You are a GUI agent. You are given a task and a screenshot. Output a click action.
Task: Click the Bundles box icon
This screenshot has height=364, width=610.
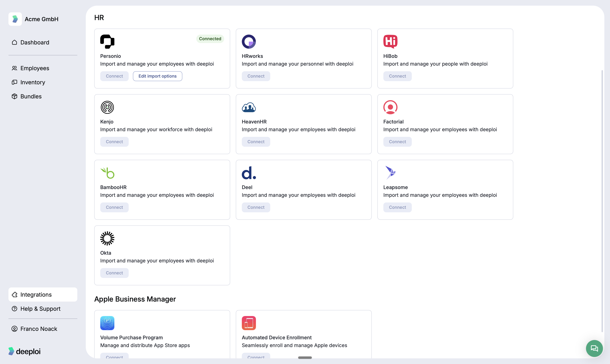click(x=14, y=96)
